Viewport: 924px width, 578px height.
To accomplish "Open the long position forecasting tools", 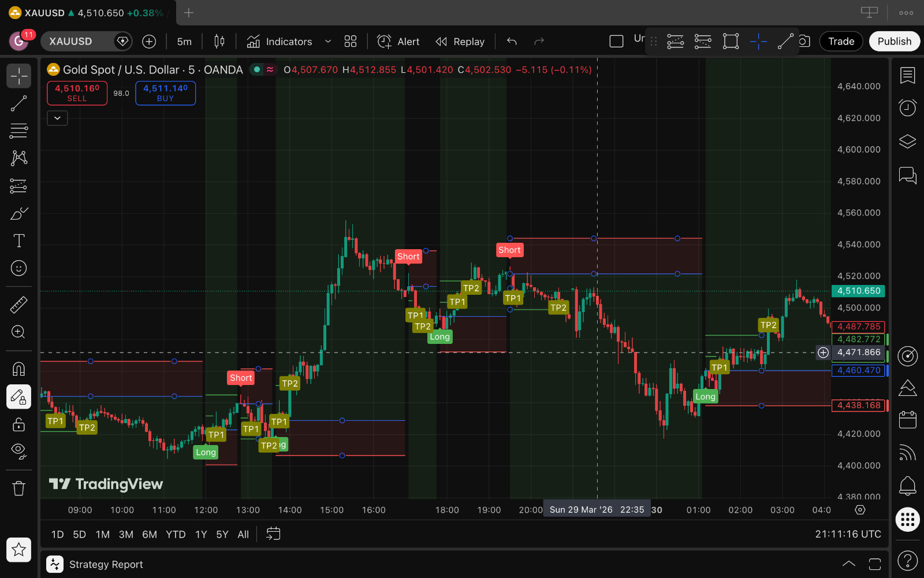I will (18, 186).
